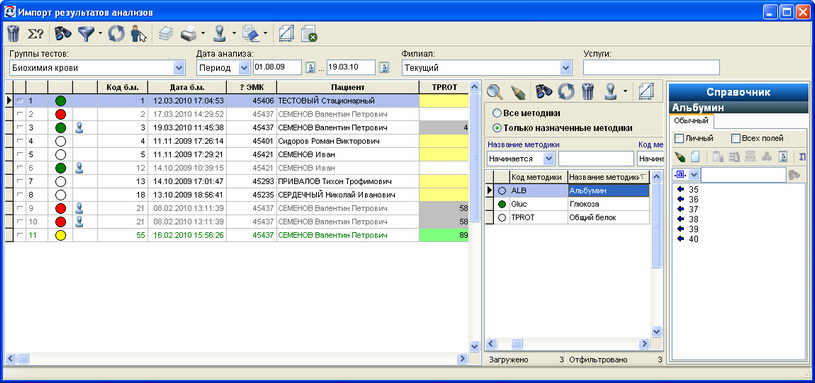Tick the checkbox in row 11 dated 16.02.2010

(20, 235)
